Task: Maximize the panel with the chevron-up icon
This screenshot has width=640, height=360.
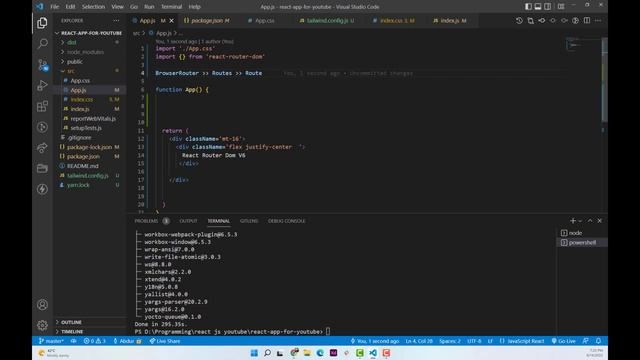Action: [590, 221]
